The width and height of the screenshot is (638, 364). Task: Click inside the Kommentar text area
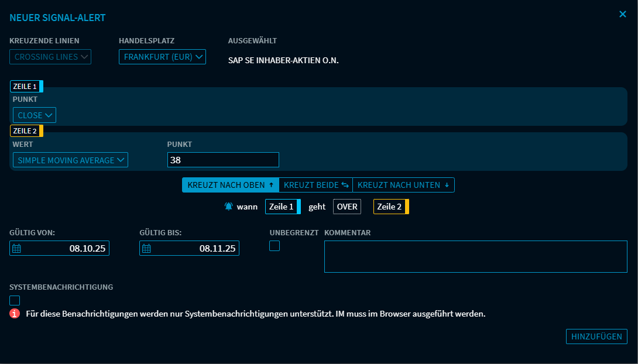click(x=476, y=256)
